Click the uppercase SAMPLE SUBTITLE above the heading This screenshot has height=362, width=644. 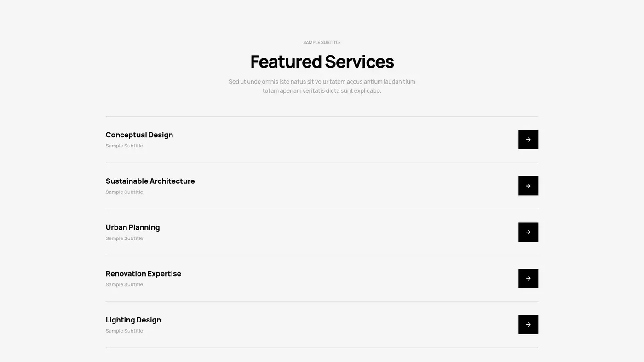(x=322, y=42)
